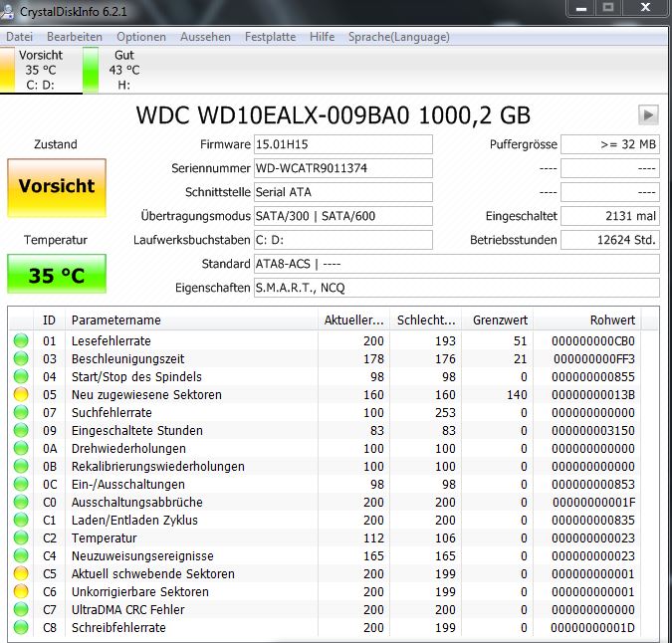Viewport: 672px width, 643px height.
Task: Click green status icon for Ausschaltungsabbrüche
Action: 21,502
